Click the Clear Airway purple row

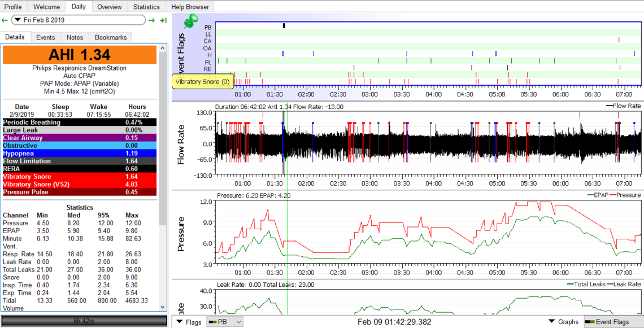[80, 138]
